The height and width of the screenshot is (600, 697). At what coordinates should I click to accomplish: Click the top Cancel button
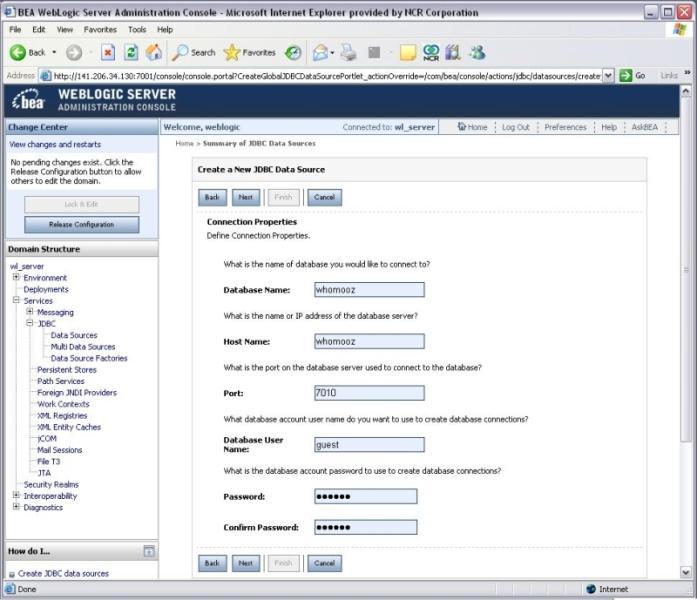324,197
